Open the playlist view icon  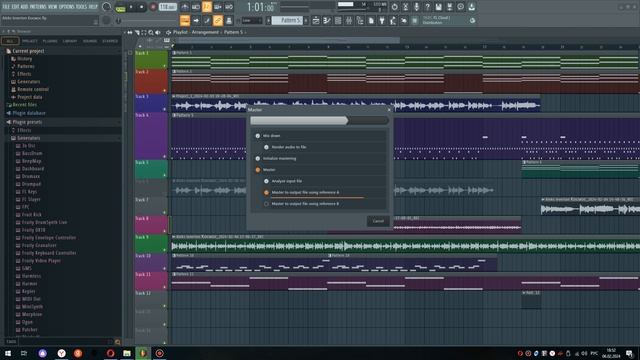(316, 20)
